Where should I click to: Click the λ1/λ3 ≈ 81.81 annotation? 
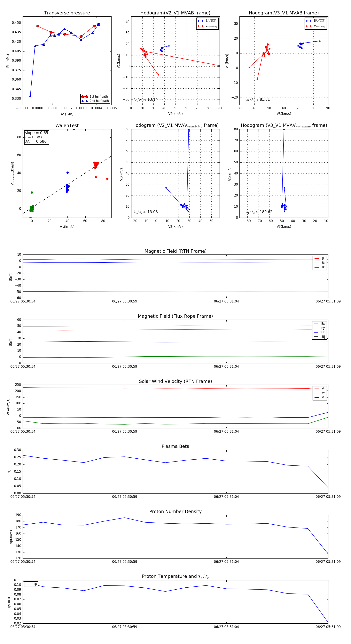pos(258,100)
